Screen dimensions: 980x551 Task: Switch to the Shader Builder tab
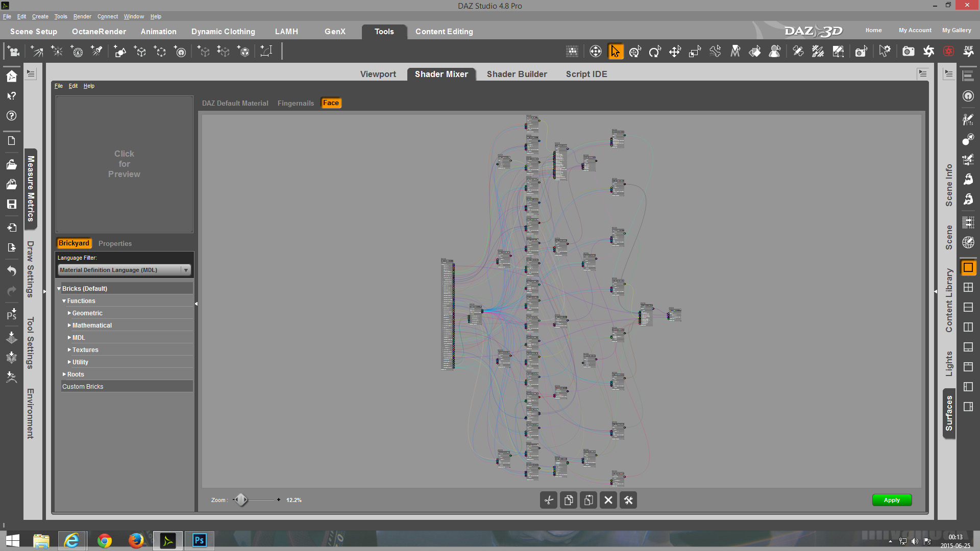click(517, 74)
